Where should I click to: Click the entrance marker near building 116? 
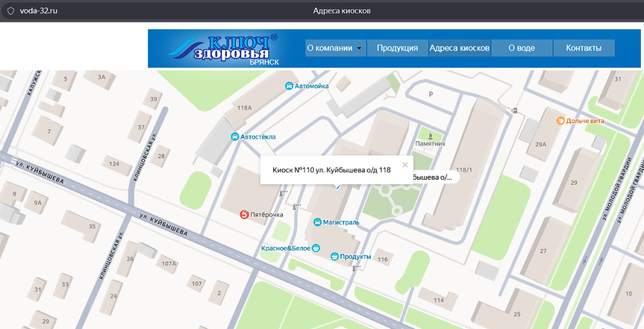pos(356,268)
